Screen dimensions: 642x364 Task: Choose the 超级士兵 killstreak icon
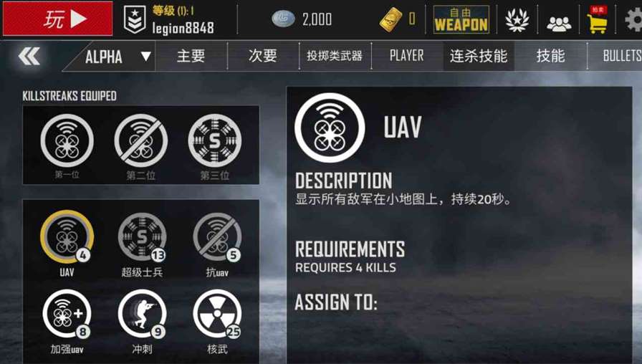click(142, 237)
